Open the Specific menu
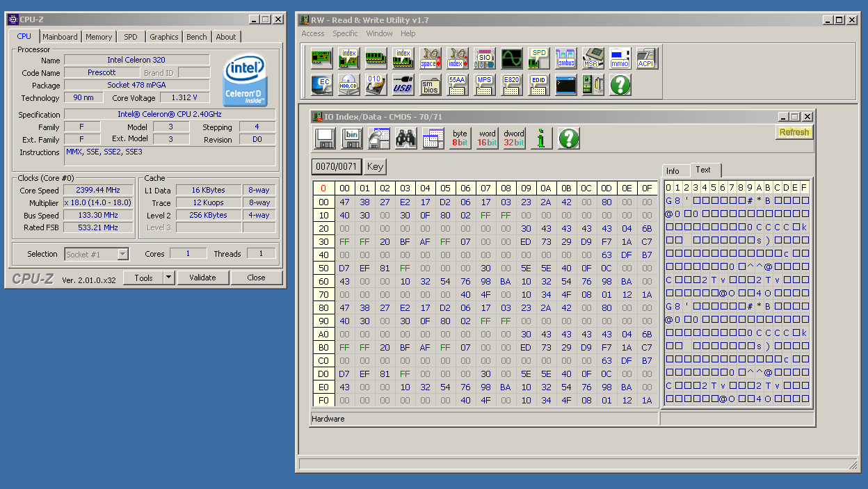 (x=345, y=33)
